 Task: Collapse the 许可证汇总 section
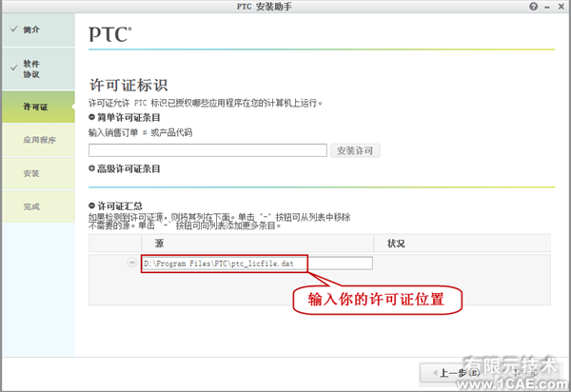[91, 206]
